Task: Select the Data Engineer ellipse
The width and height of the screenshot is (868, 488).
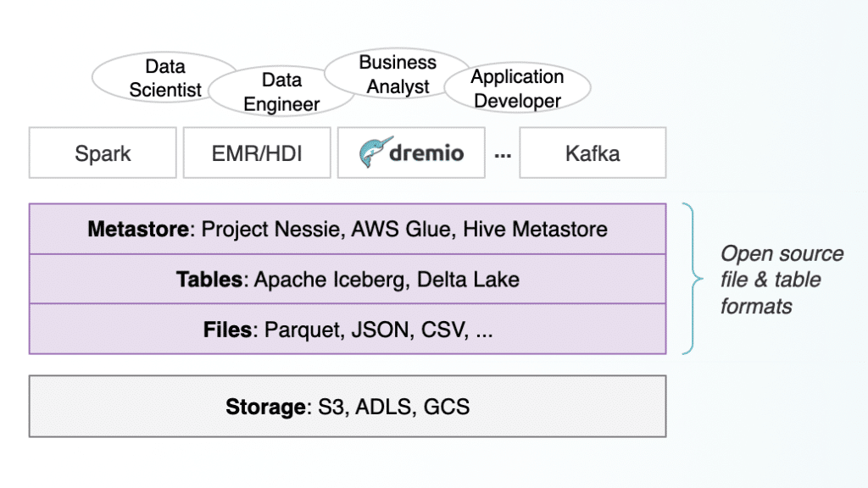Action: (281, 91)
